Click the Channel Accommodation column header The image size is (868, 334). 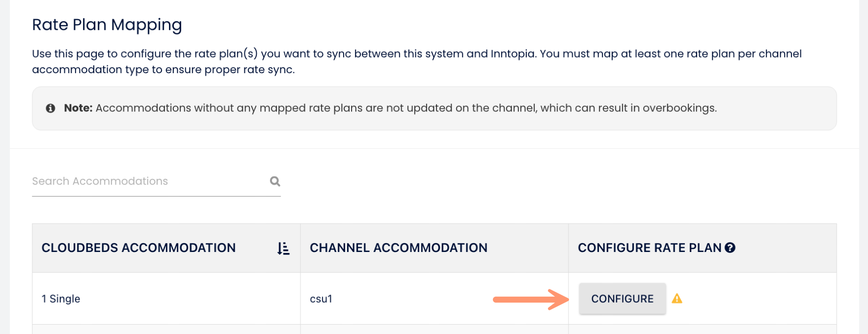click(x=398, y=248)
